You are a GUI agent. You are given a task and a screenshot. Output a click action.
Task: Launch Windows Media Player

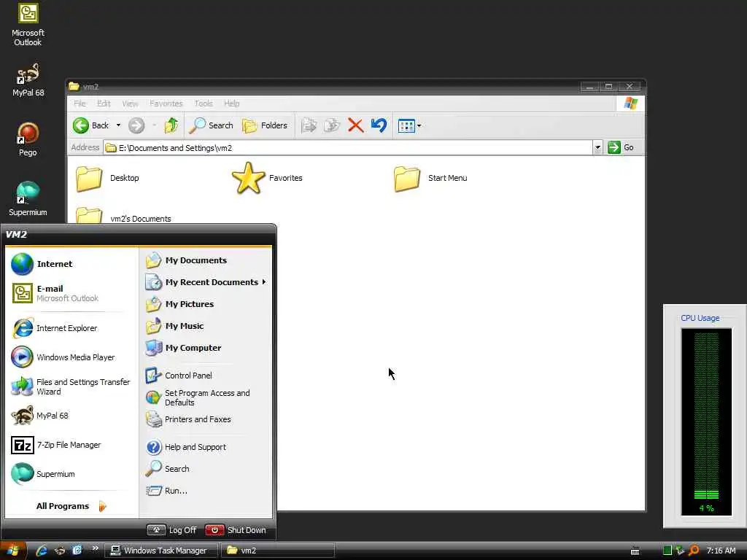(71, 357)
